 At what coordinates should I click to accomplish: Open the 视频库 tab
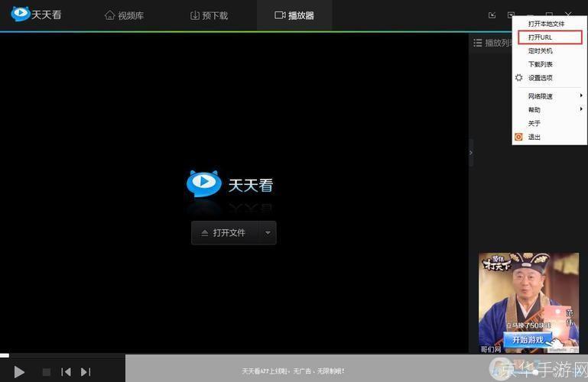(x=124, y=15)
